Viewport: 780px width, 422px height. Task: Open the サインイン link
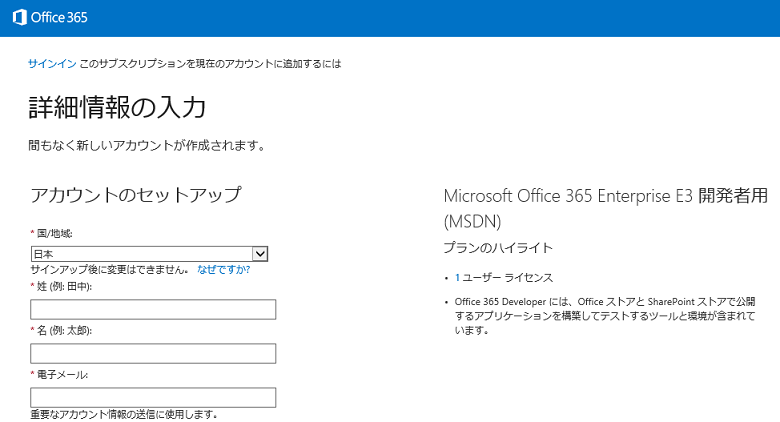pos(52,64)
